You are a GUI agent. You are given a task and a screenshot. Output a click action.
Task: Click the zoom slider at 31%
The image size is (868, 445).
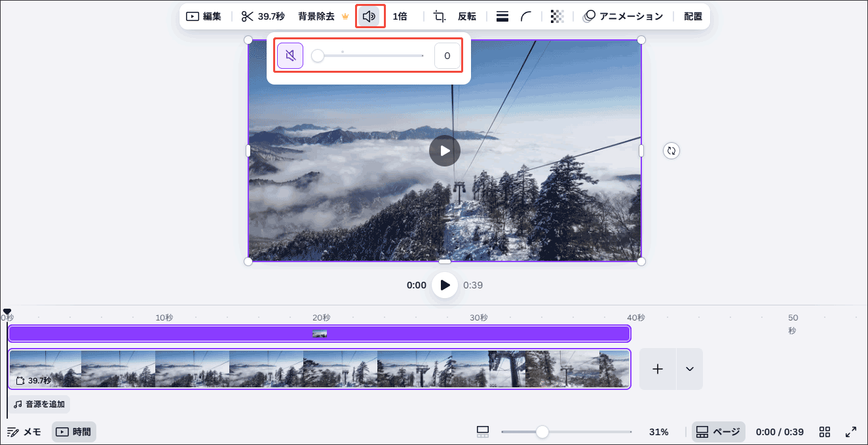point(567,432)
